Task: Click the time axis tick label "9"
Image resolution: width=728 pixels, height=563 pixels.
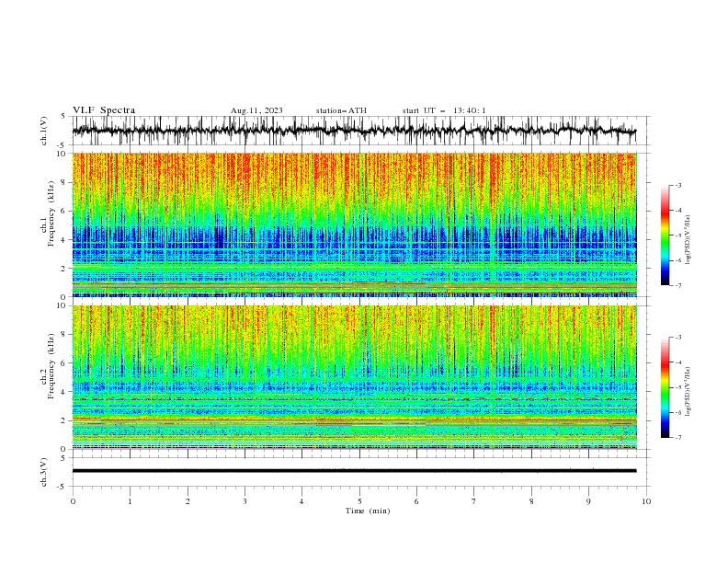Action: (588, 501)
